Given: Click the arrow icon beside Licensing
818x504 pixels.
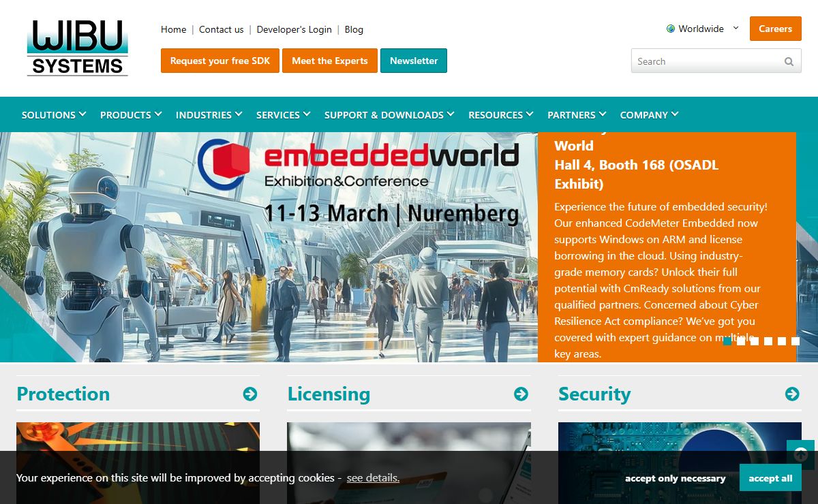Looking at the screenshot, I should [x=521, y=394].
